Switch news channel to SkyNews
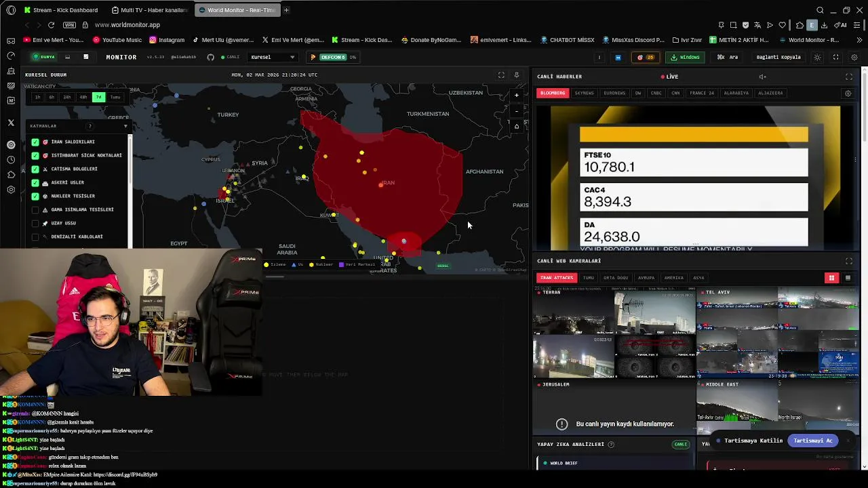Screen dimensions: 868x488 click(x=584, y=93)
